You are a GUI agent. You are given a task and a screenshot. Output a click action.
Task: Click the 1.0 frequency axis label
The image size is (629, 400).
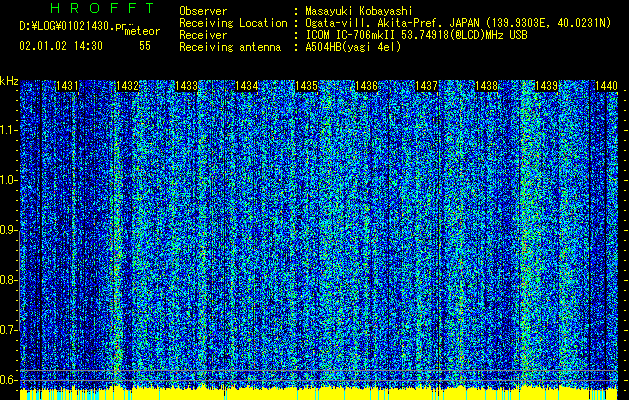9,180
